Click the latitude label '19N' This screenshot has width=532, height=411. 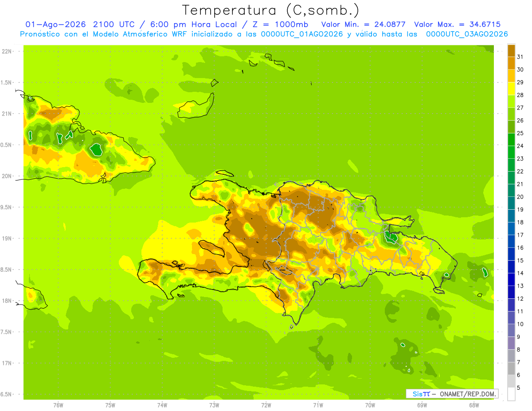point(7,238)
